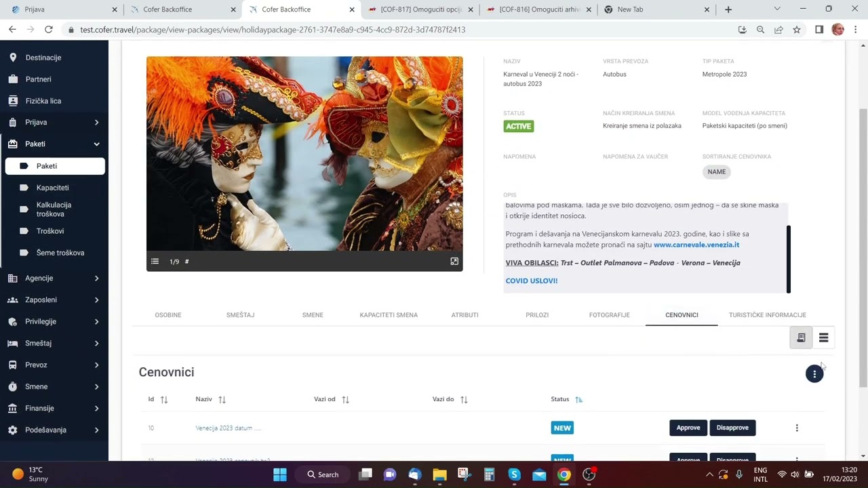Screen dimensions: 868x488
Task: Bookmark this page with star icon
Action: coord(797,30)
